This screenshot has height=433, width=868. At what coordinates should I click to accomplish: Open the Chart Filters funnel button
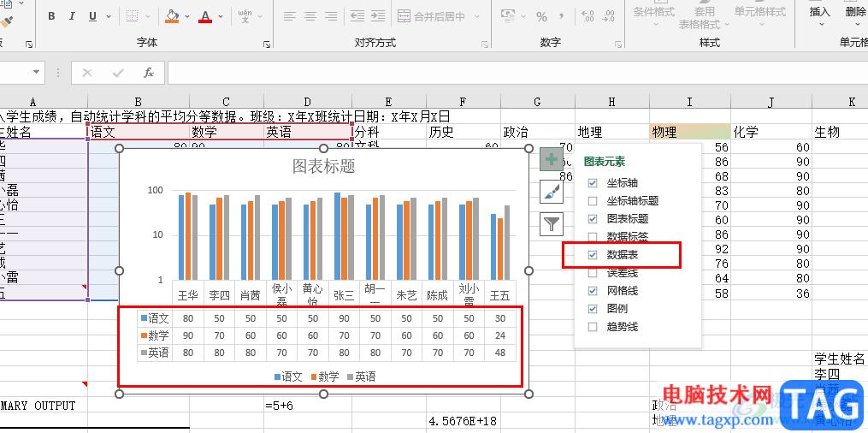[x=552, y=223]
